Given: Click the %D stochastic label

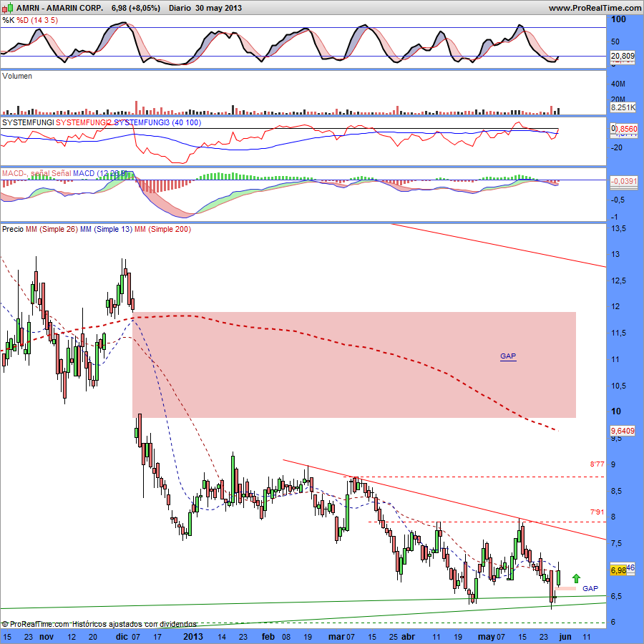Looking at the screenshot, I should pyautogui.click(x=23, y=20).
